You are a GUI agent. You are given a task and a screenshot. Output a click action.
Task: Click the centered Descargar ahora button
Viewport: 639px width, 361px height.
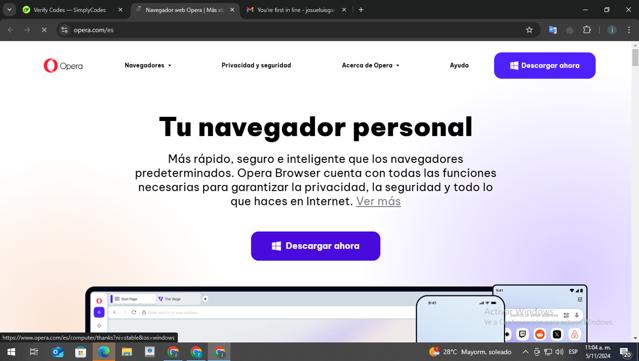pyautogui.click(x=315, y=246)
